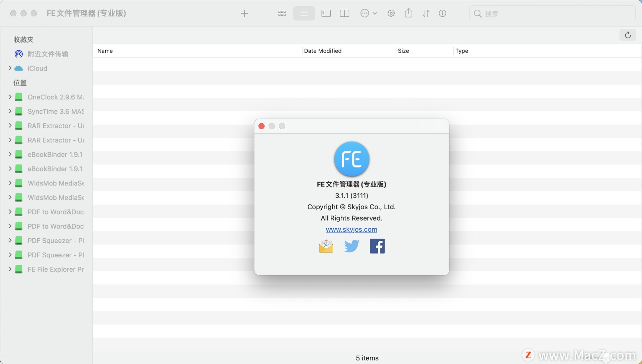Screen dimensions: 642x364
Task: Expand the first RAR Extractor volume
Action: pyautogui.click(x=10, y=126)
